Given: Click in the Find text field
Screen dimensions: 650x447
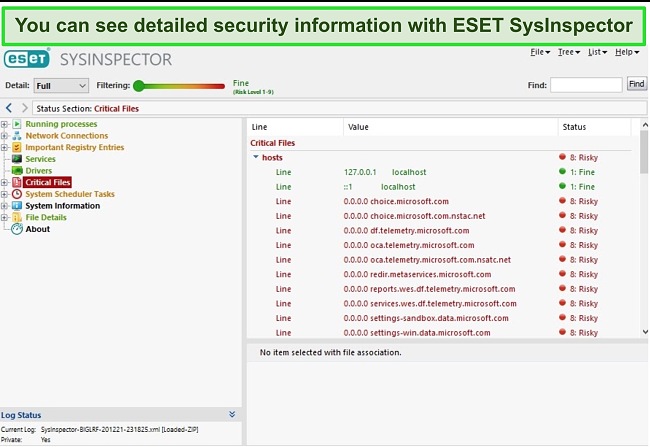Looking at the screenshot, I should point(586,85).
